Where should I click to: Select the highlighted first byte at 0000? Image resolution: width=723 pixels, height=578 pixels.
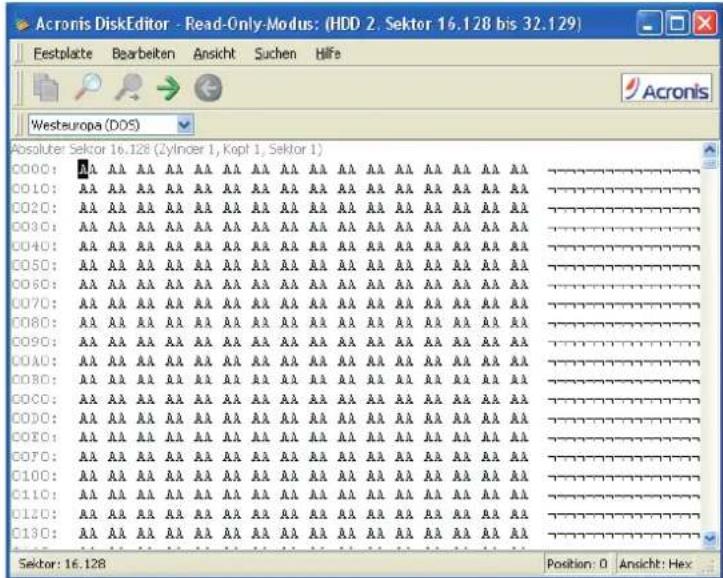pyautogui.click(x=83, y=170)
